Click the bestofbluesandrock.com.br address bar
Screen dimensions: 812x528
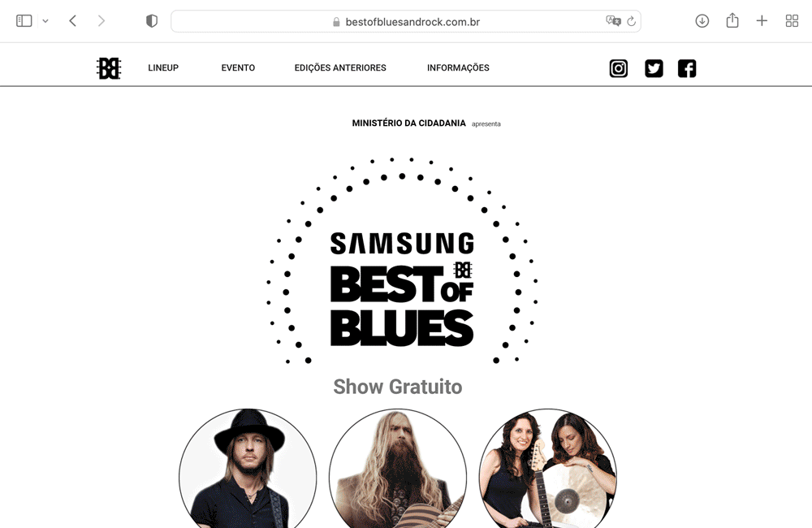click(x=406, y=21)
